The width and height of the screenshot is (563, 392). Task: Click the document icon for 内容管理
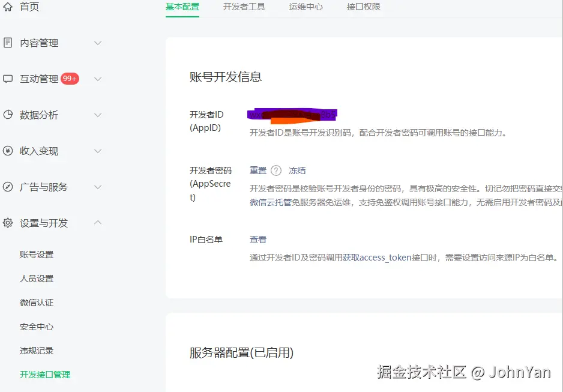(8, 43)
